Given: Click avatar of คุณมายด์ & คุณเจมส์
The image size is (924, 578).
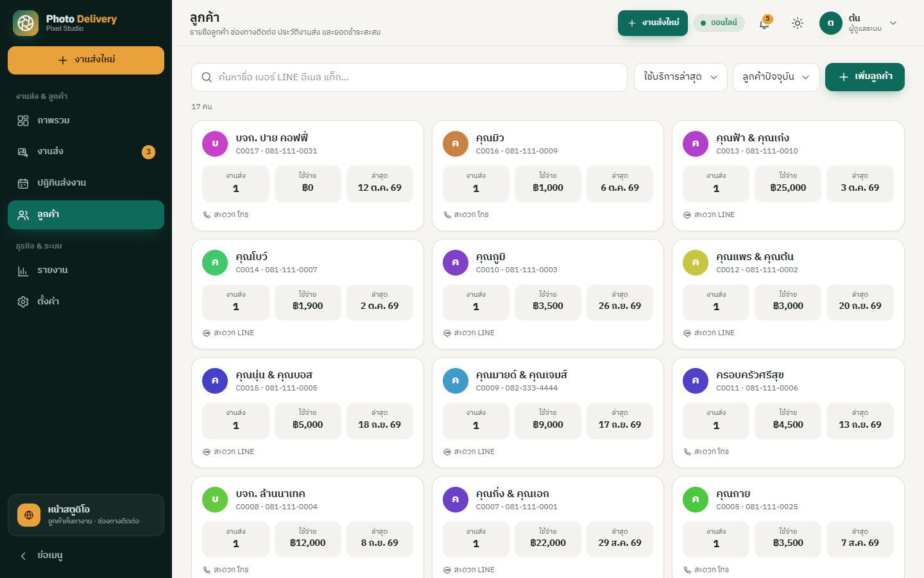Looking at the screenshot, I should coord(456,381).
